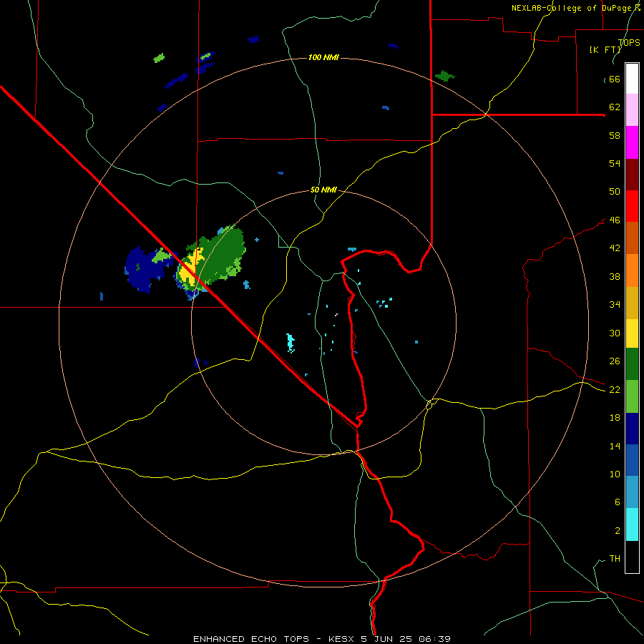Click the "TH" legend label
This screenshot has height=644, width=644.
pyautogui.click(x=615, y=558)
